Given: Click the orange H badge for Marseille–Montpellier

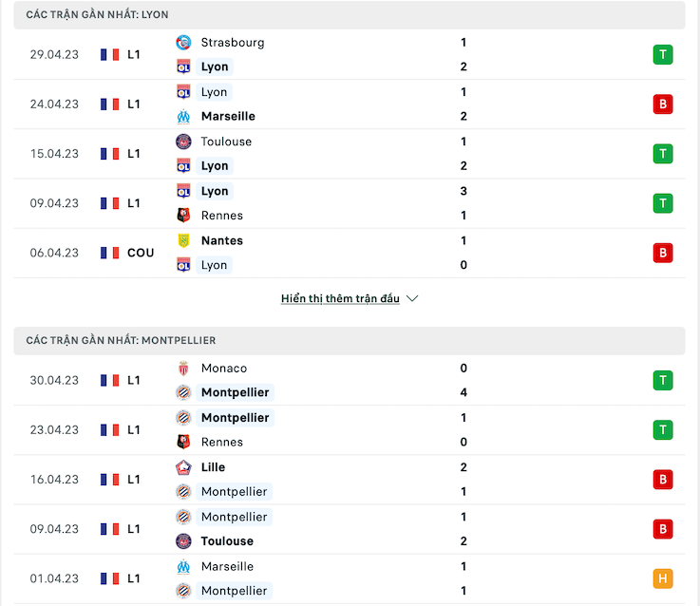Looking at the screenshot, I should [x=663, y=578].
